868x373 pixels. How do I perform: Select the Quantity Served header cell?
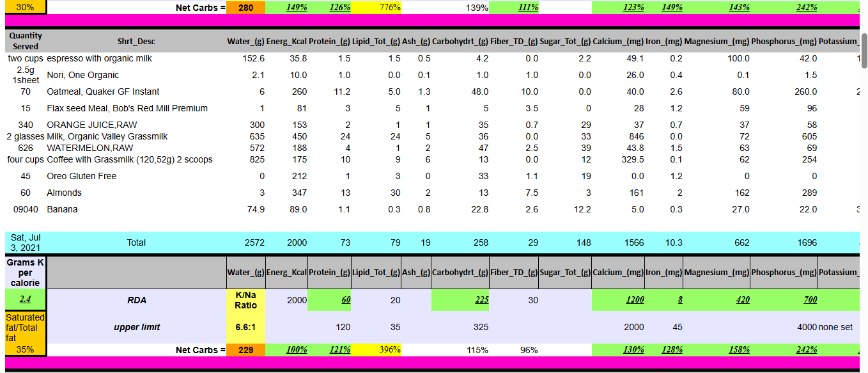pyautogui.click(x=26, y=42)
